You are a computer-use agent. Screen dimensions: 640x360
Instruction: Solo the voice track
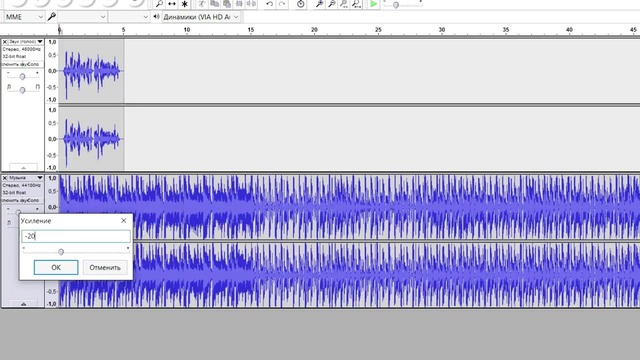click(32, 64)
